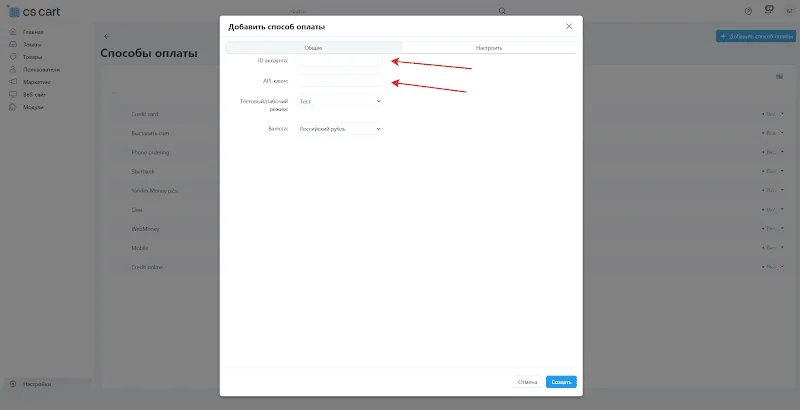The height and width of the screenshot is (410, 800).
Task: Click the search magnifier icon in header
Action: pyautogui.click(x=502, y=11)
